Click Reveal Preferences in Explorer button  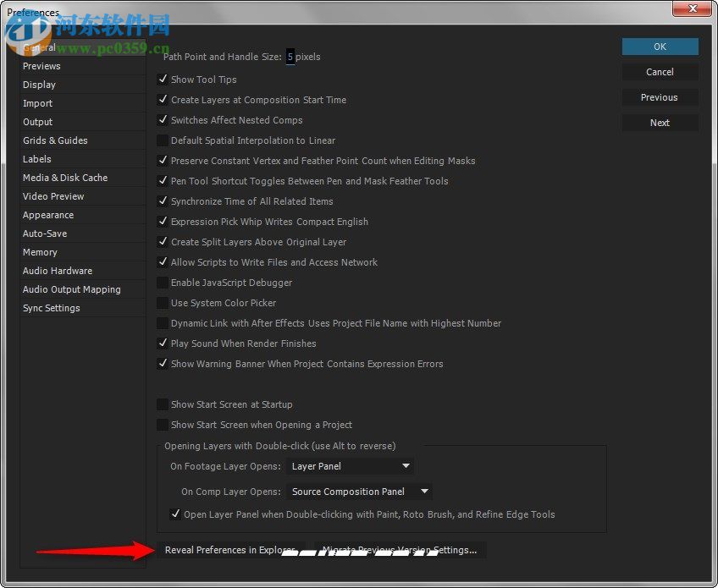coord(231,550)
